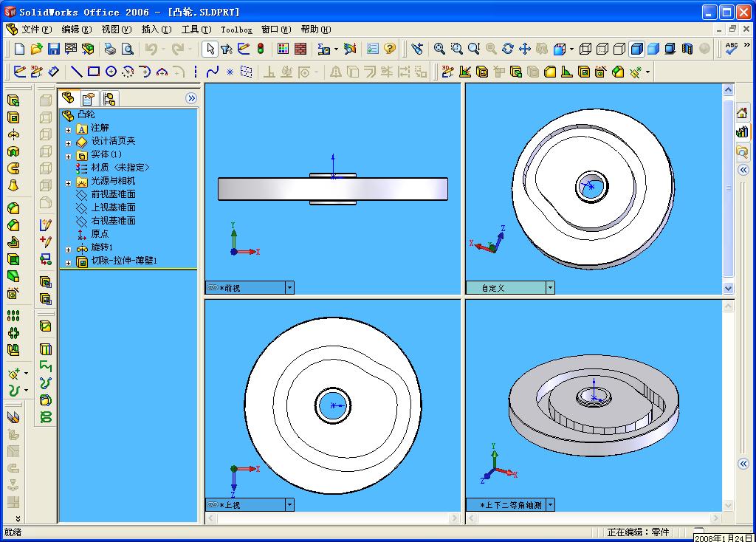Open the 窗口(W) menu
This screenshot has height=542, width=756.
[276, 30]
